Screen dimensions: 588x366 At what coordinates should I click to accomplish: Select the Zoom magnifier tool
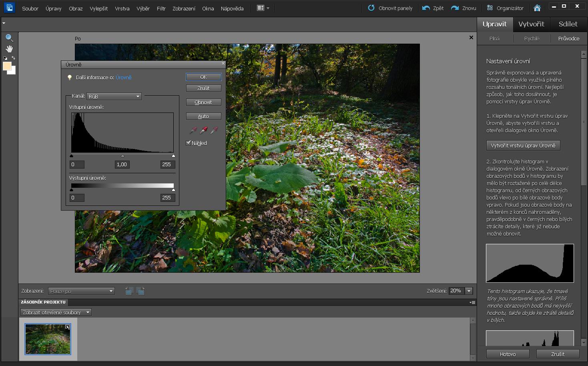pos(9,38)
